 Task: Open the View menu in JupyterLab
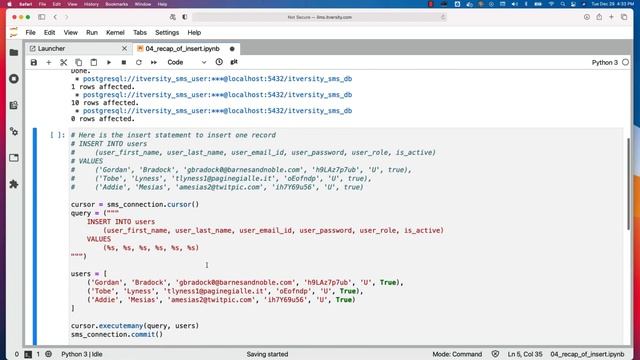click(x=71, y=33)
